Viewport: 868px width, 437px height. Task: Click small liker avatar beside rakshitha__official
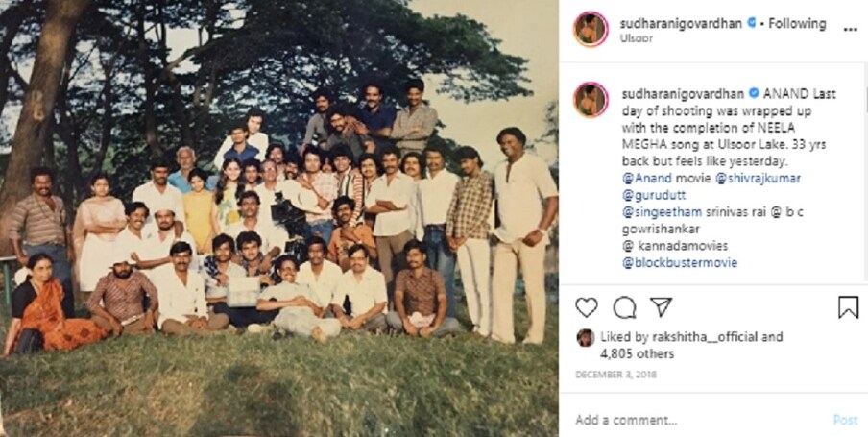(585, 337)
